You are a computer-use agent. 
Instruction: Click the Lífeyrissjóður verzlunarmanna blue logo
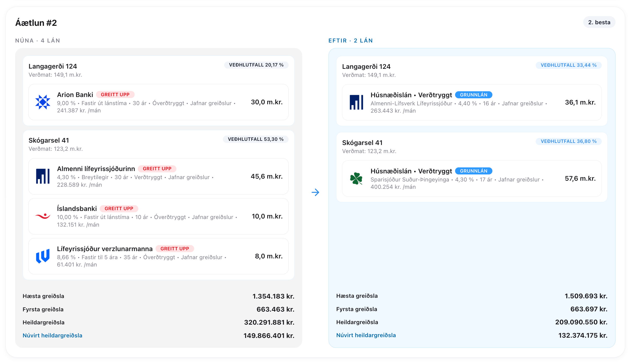[x=43, y=256]
